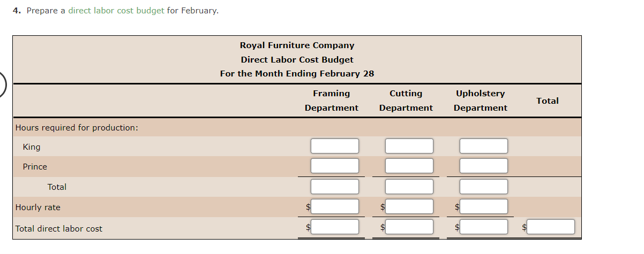
Task: Click the Upholstery Department column header
Action: coord(480,101)
